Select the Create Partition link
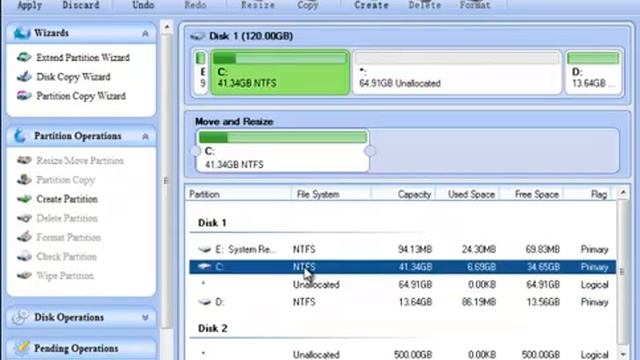The width and height of the screenshot is (640, 360). pos(67,199)
